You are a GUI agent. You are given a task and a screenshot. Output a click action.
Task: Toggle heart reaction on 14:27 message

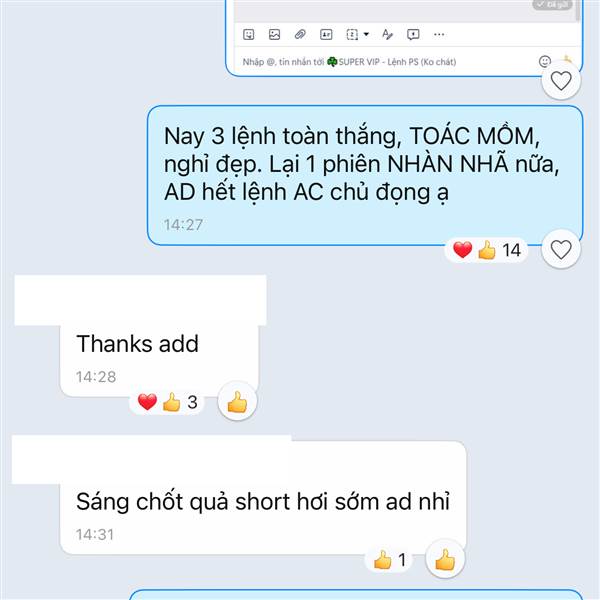[561, 249]
